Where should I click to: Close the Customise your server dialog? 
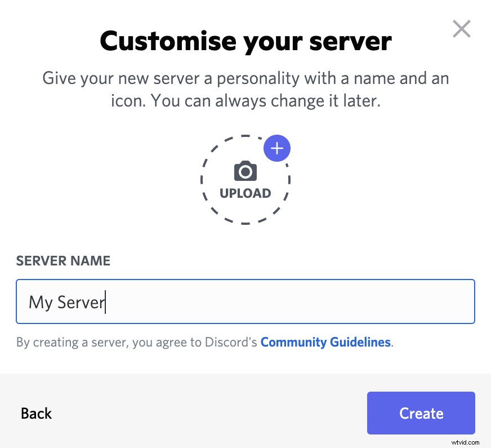point(461,28)
